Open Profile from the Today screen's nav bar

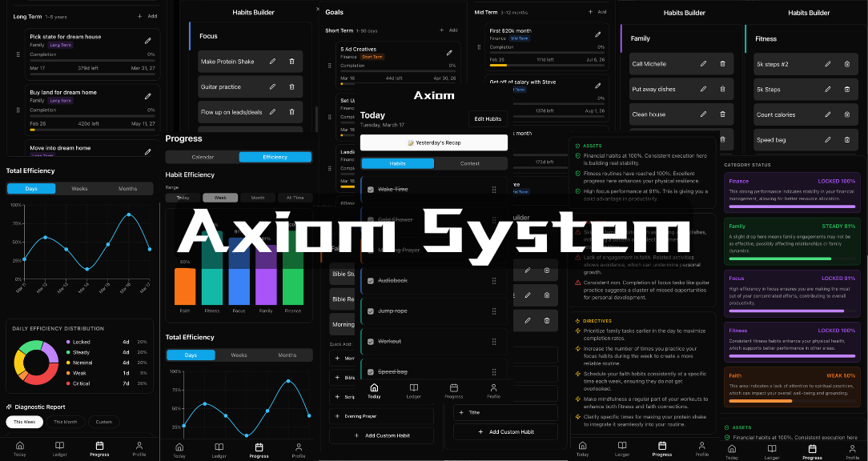(x=493, y=391)
